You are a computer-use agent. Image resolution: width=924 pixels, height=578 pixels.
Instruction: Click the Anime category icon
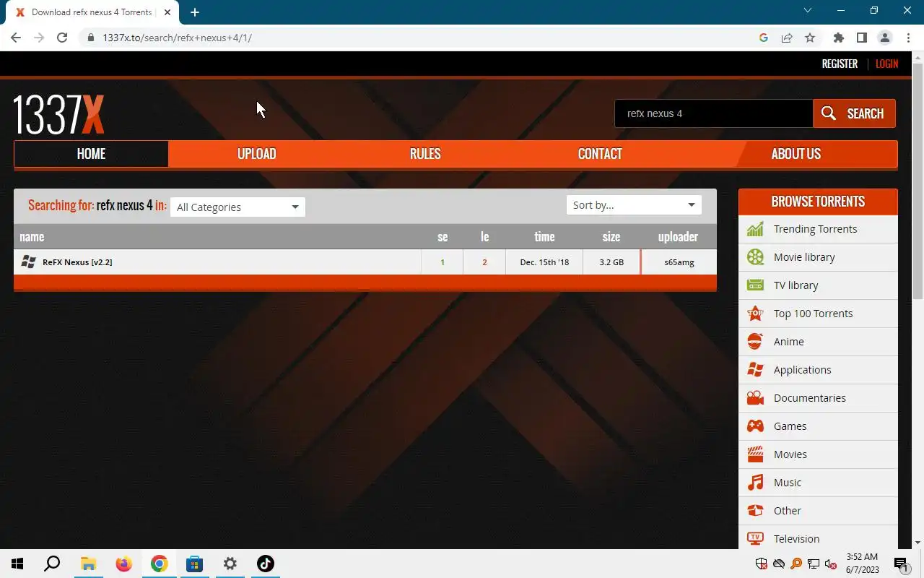(755, 342)
